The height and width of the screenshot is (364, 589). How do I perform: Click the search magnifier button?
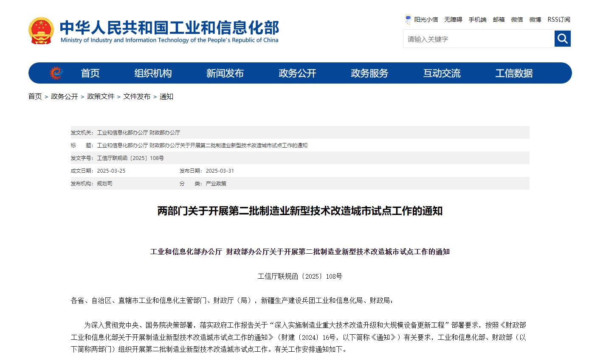pyautogui.click(x=563, y=39)
